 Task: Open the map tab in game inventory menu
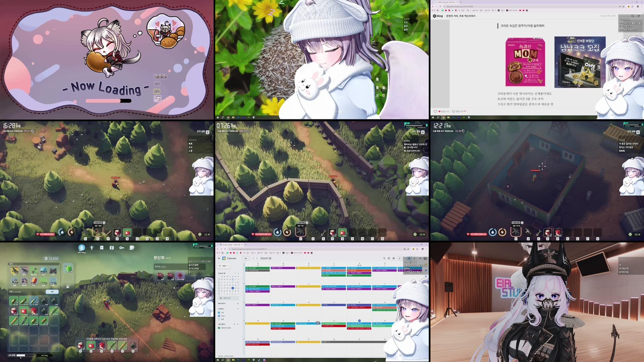(x=112, y=248)
